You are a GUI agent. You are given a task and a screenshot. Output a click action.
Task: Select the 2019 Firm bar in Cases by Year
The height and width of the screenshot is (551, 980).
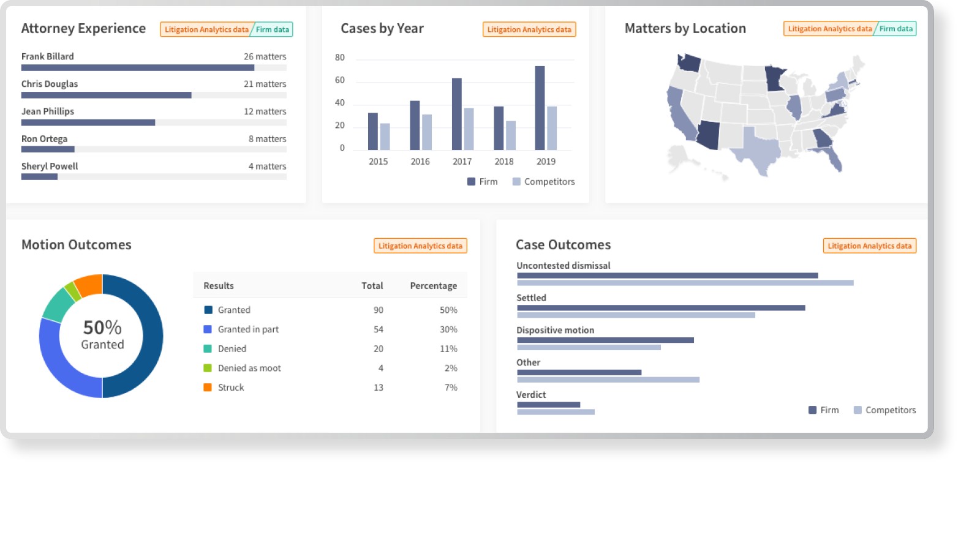(x=540, y=108)
